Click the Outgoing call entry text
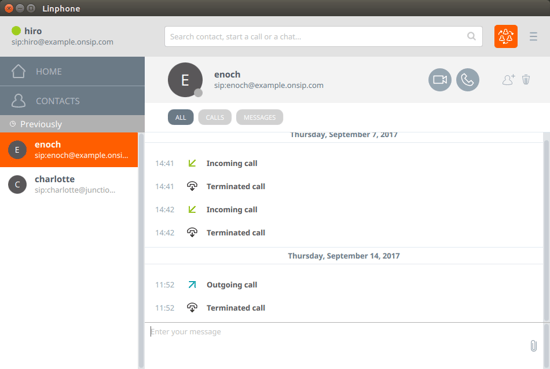 point(232,284)
